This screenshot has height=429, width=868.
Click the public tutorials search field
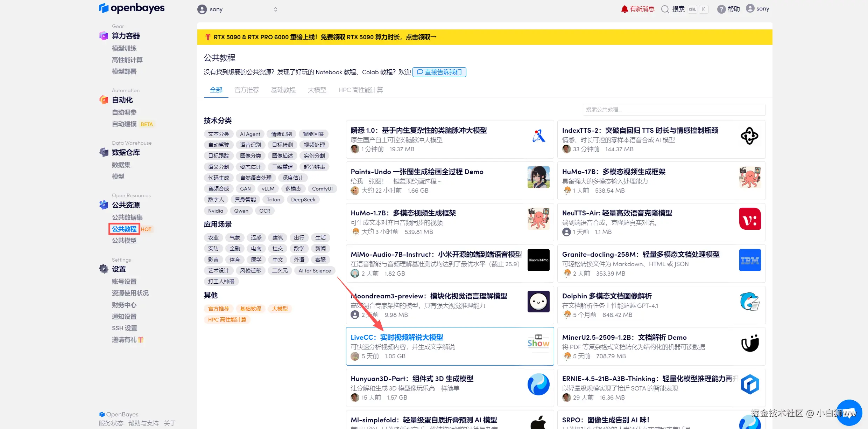pos(673,110)
